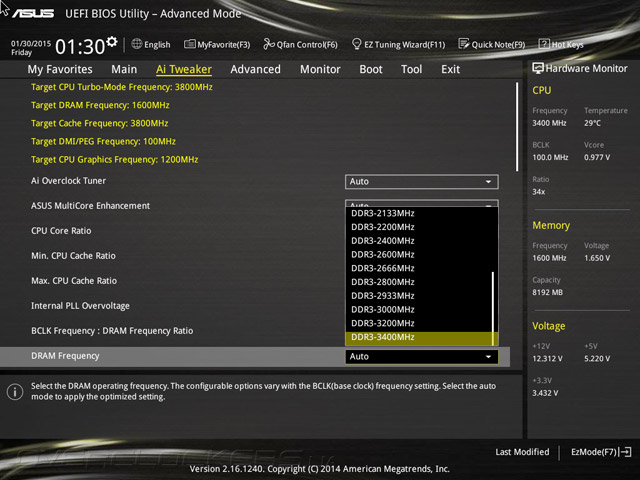Click the EZ Tuning Wizard bulb icon
640x480 pixels.
coord(356,44)
